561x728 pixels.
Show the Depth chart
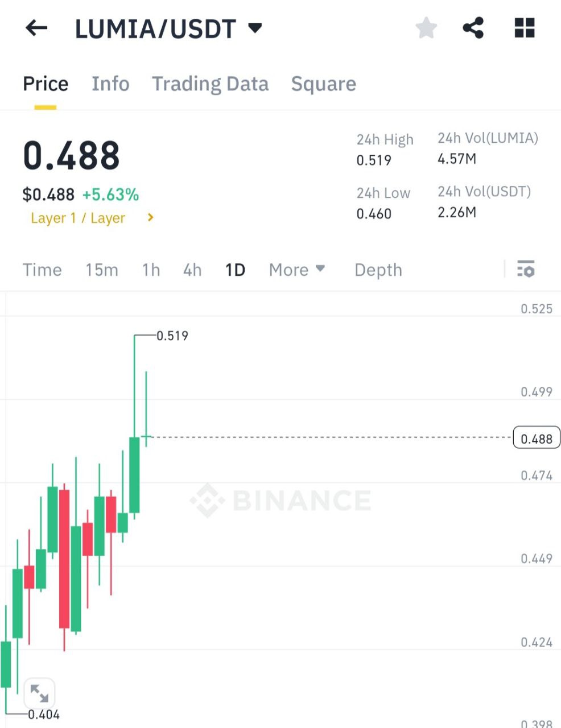378,270
